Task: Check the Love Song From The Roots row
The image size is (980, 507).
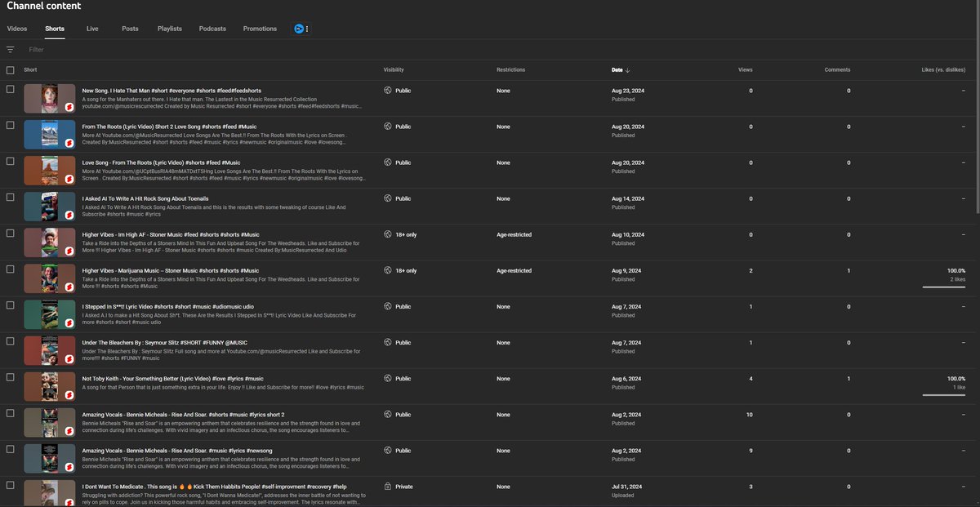Action: [x=10, y=161]
